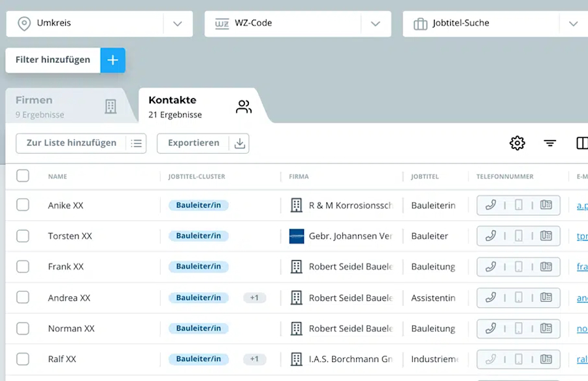
Task: Tick the select-all checkbox in header
Action: coord(23,176)
